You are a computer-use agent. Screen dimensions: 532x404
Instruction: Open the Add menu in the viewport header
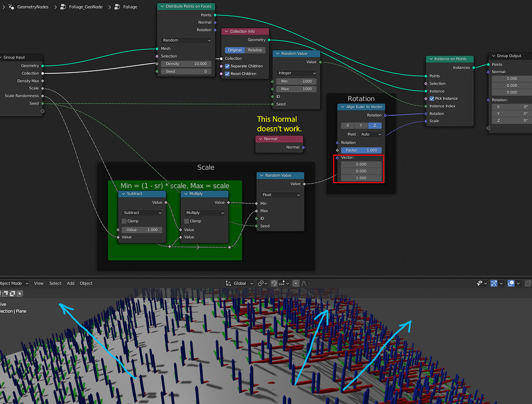[x=71, y=283]
